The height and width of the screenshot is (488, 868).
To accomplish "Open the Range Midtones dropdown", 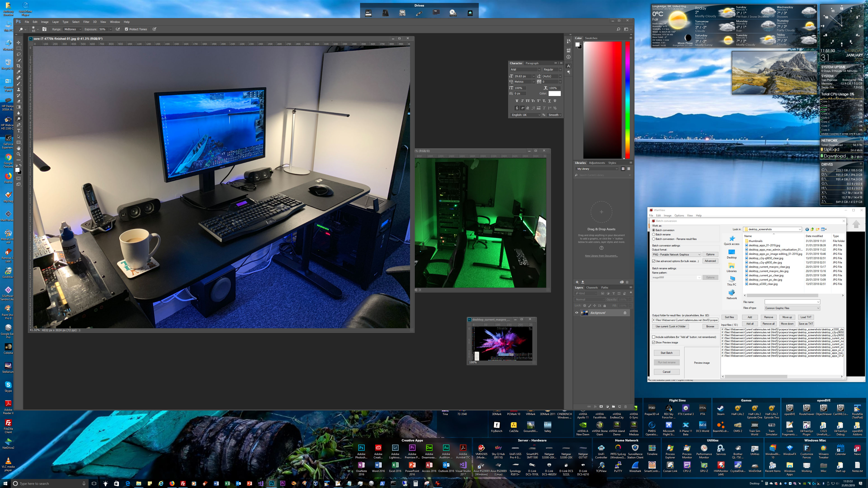I will tap(72, 29).
